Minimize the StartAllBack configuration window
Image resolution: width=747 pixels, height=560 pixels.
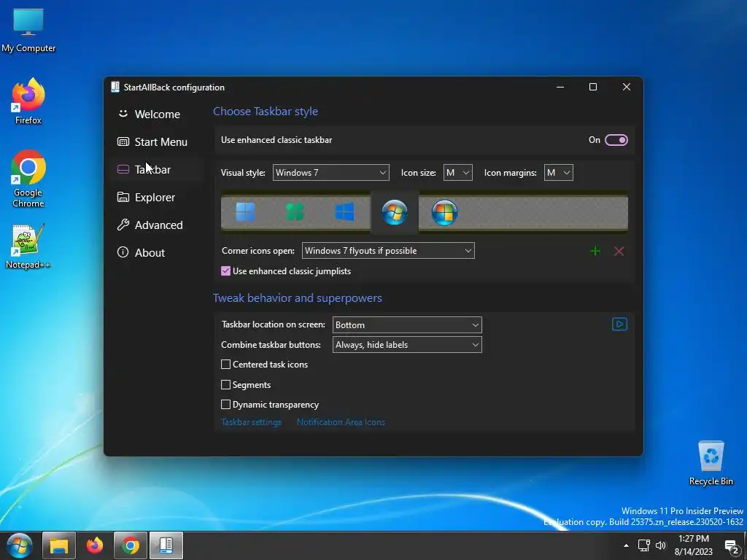(x=560, y=87)
